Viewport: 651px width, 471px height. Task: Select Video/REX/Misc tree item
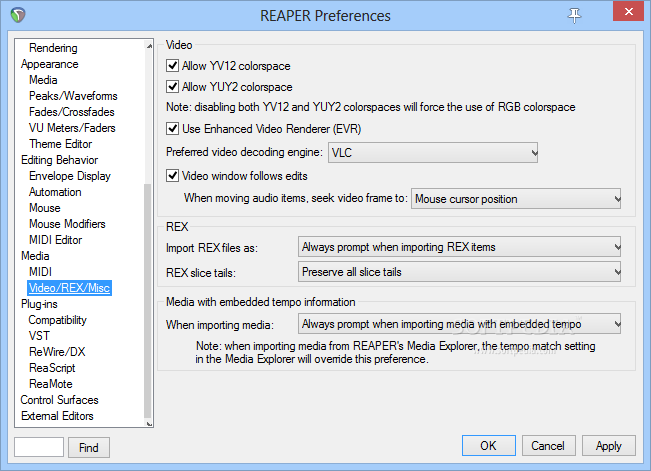pyautogui.click(x=69, y=288)
